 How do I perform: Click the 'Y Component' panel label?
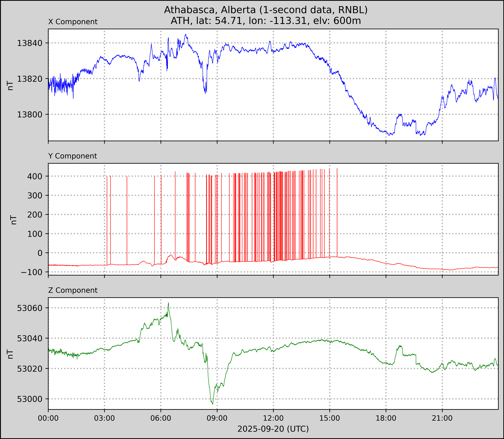tap(73, 156)
